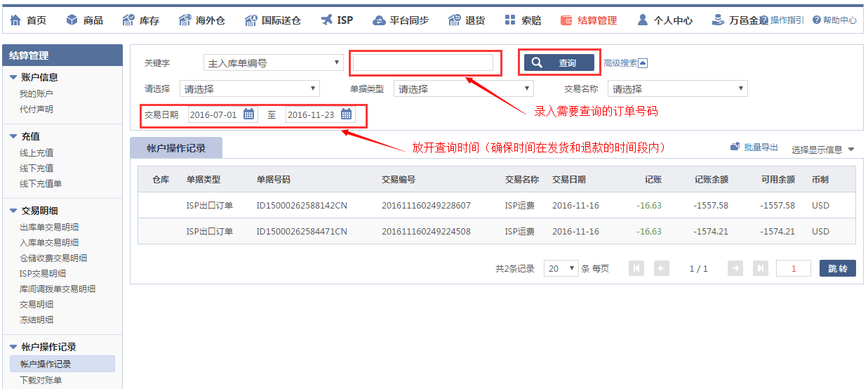Open the 交易名称 dropdown
This screenshot has width=868, height=389.
[x=677, y=89]
